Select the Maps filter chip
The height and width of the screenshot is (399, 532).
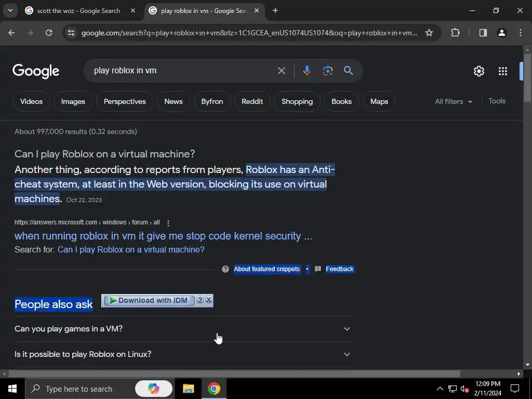click(379, 101)
